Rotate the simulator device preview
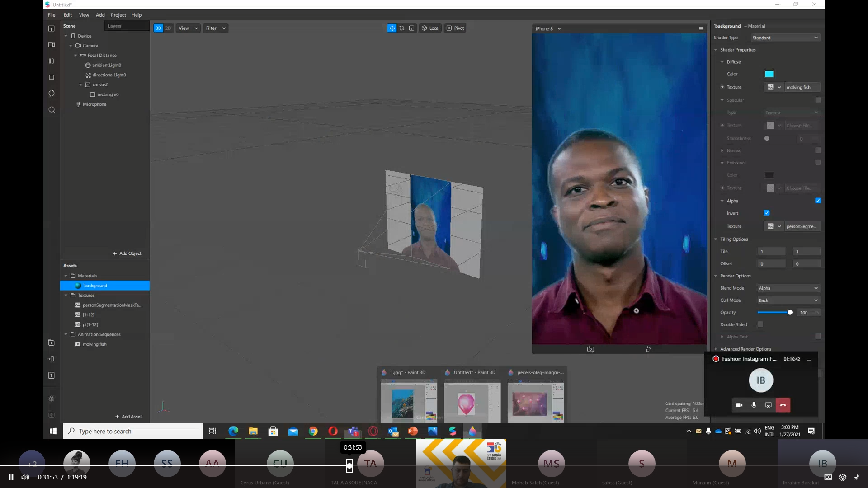The width and height of the screenshot is (868, 488). [x=648, y=349]
